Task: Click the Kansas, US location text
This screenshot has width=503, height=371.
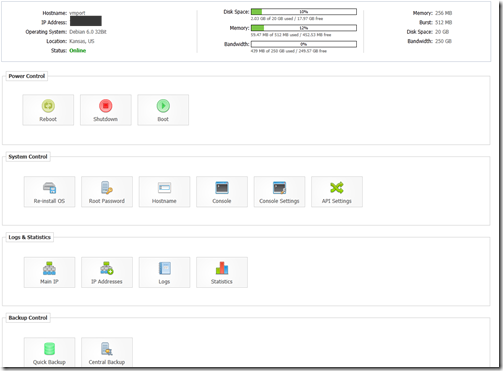Action: 82,41
